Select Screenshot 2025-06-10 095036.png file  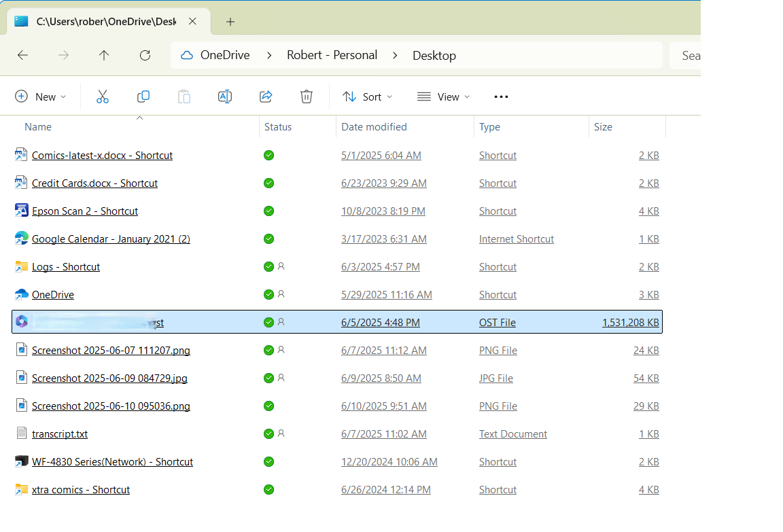pos(111,406)
